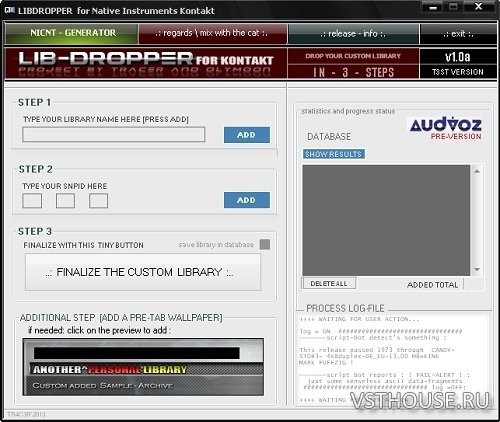500x422 pixels.
Task: Toggle the save library in database checkbox
Action: pyautogui.click(x=265, y=244)
